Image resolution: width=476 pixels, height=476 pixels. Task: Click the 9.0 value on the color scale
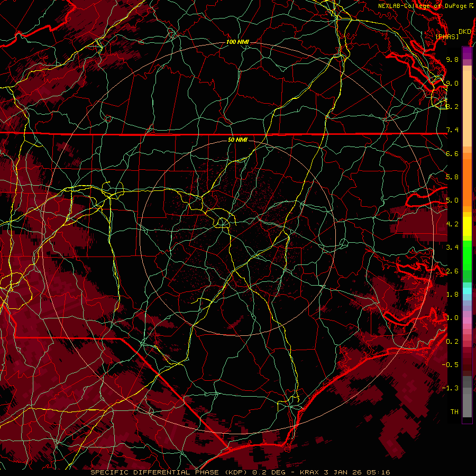click(x=452, y=83)
